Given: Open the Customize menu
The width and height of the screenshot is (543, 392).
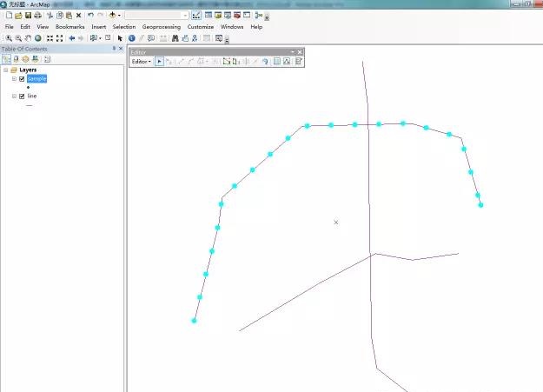Looking at the screenshot, I should 201,27.
